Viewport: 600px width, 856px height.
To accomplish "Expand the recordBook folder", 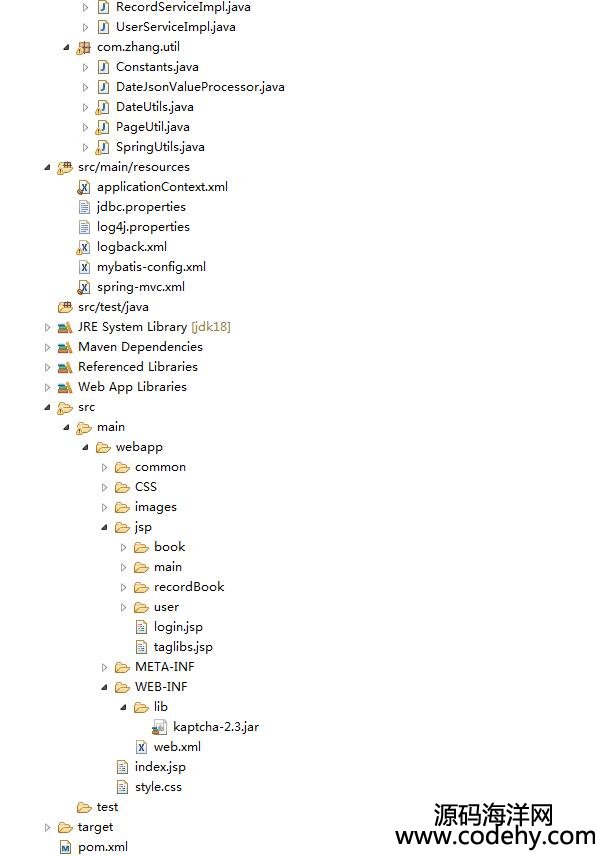I will point(123,588).
